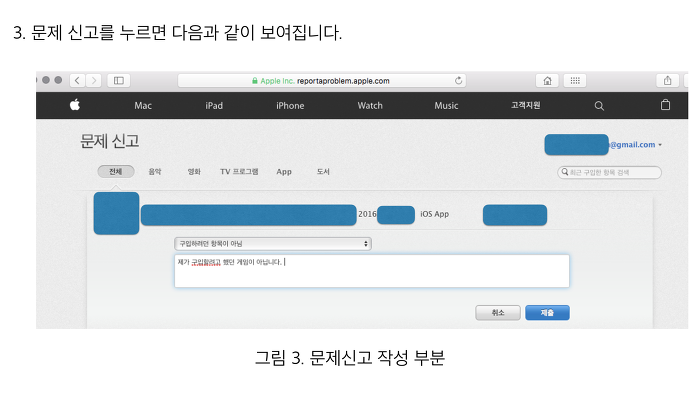Open the Watch menu item
The height and width of the screenshot is (393, 700).
(370, 106)
